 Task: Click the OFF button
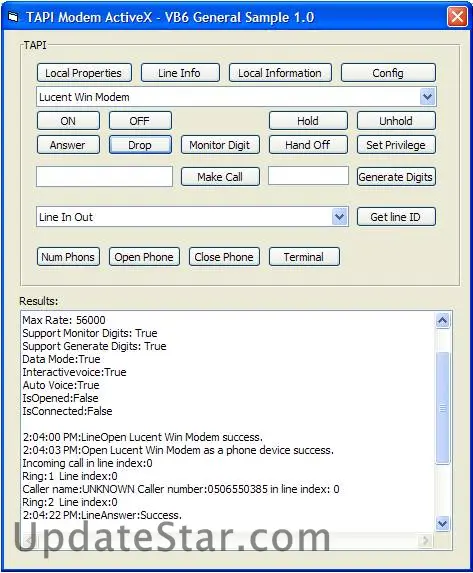click(x=140, y=121)
